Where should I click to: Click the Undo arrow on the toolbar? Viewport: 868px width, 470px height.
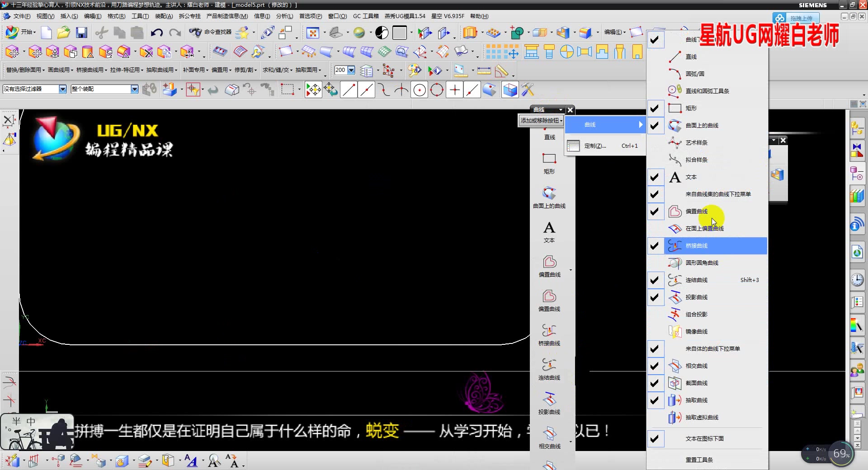pos(156,33)
